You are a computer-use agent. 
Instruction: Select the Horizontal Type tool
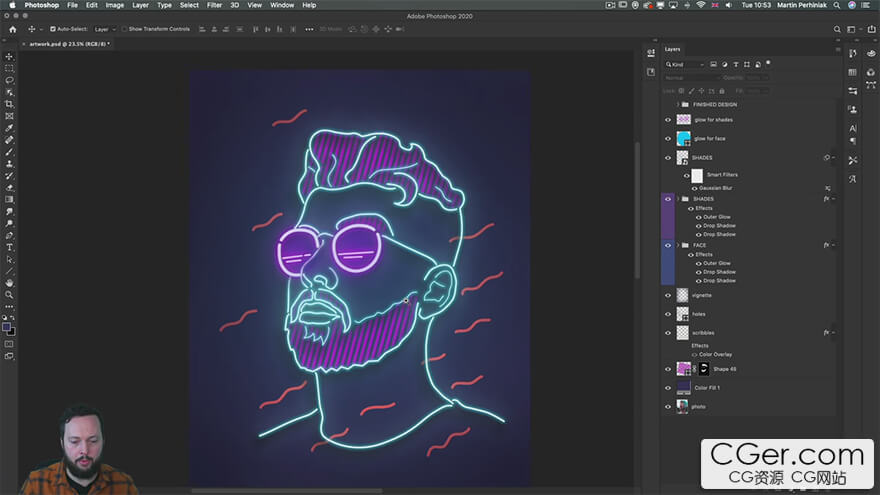[10, 247]
